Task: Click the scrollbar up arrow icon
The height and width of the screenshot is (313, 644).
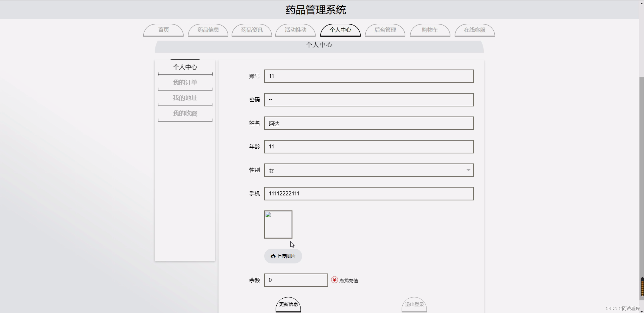Action: pyautogui.click(x=641, y=3)
